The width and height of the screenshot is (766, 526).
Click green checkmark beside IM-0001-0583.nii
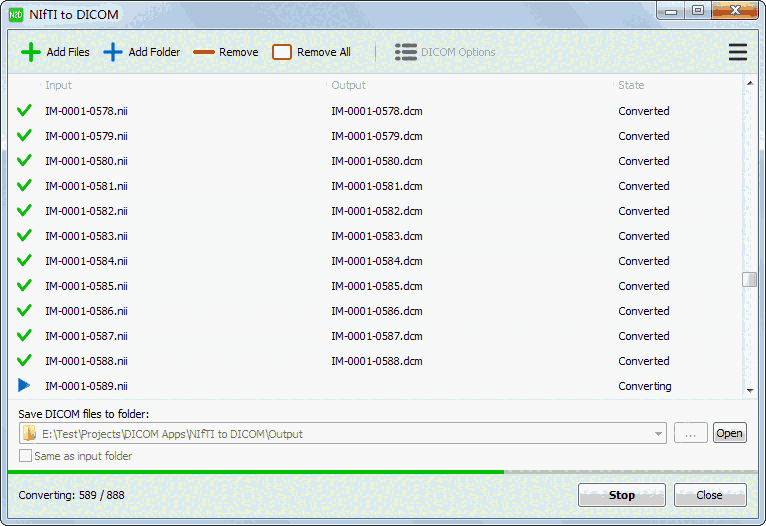click(x=24, y=235)
